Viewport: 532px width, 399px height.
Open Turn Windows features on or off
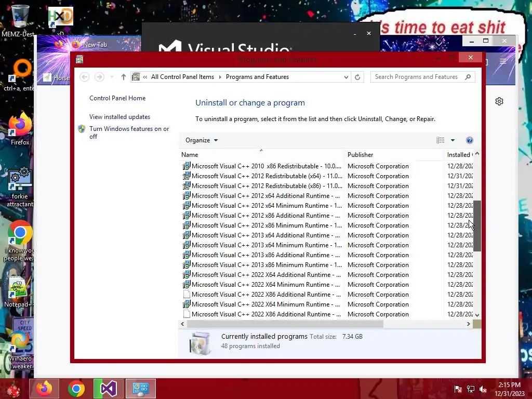point(129,132)
